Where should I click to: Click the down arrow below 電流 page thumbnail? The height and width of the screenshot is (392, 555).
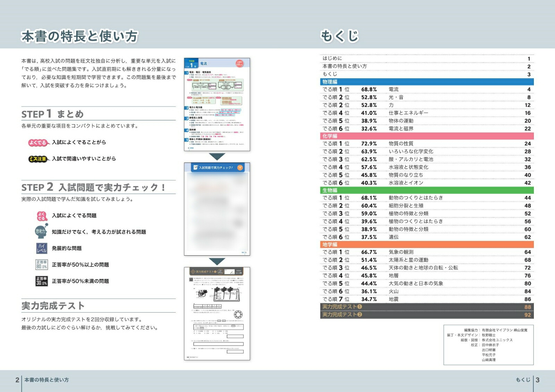coord(217,157)
